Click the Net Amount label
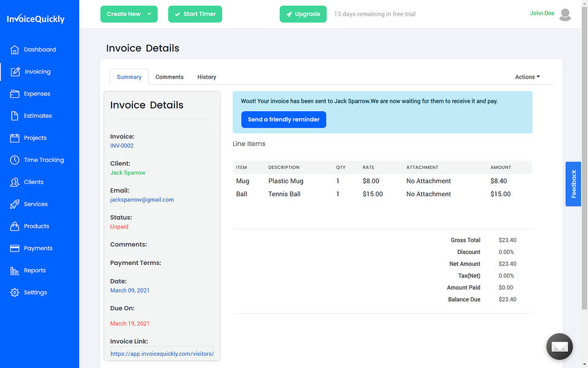This screenshot has width=588, height=368. point(465,264)
